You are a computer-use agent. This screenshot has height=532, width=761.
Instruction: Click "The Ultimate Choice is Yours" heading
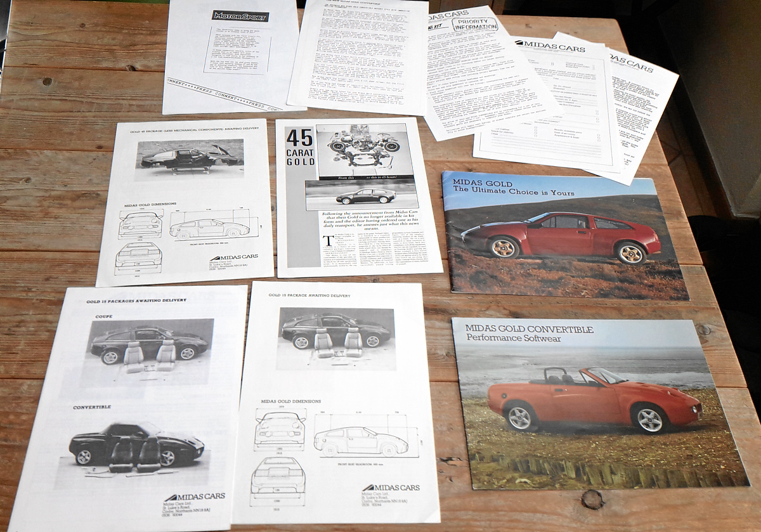pos(513,193)
